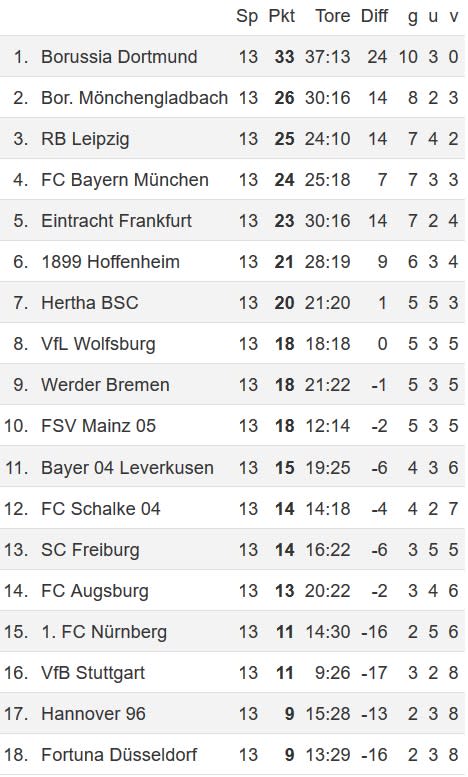The height and width of the screenshot is (777, 468).
Task: Click Werder Bremen in the table
Action: (x=105, y=385)
